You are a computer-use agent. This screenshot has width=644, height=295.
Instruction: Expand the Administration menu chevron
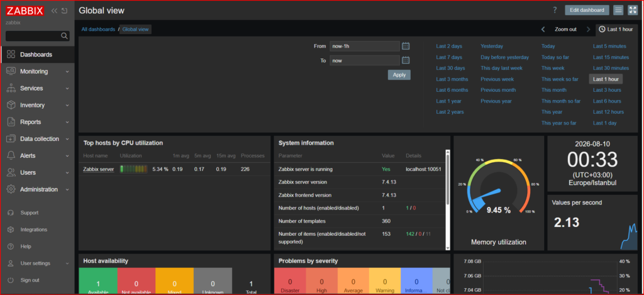pyautogui.click(x=67, y=189)
